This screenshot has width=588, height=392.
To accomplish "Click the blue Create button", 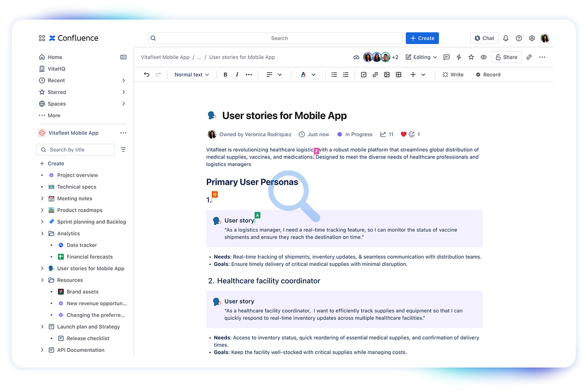I will click(422, 38).
